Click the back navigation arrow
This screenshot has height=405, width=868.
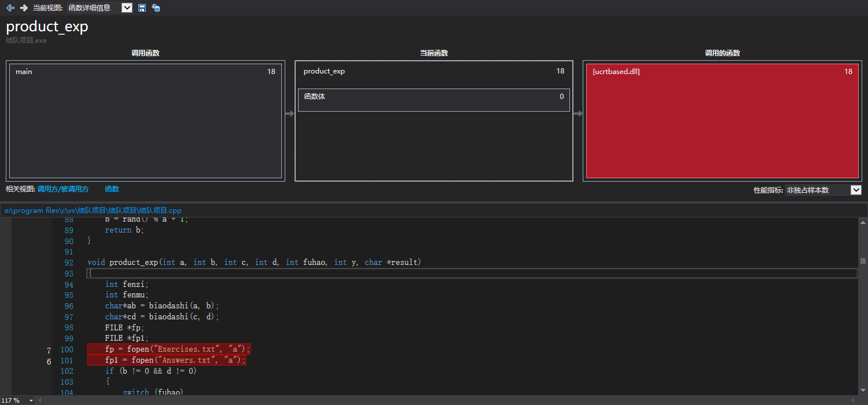(10, 8)
